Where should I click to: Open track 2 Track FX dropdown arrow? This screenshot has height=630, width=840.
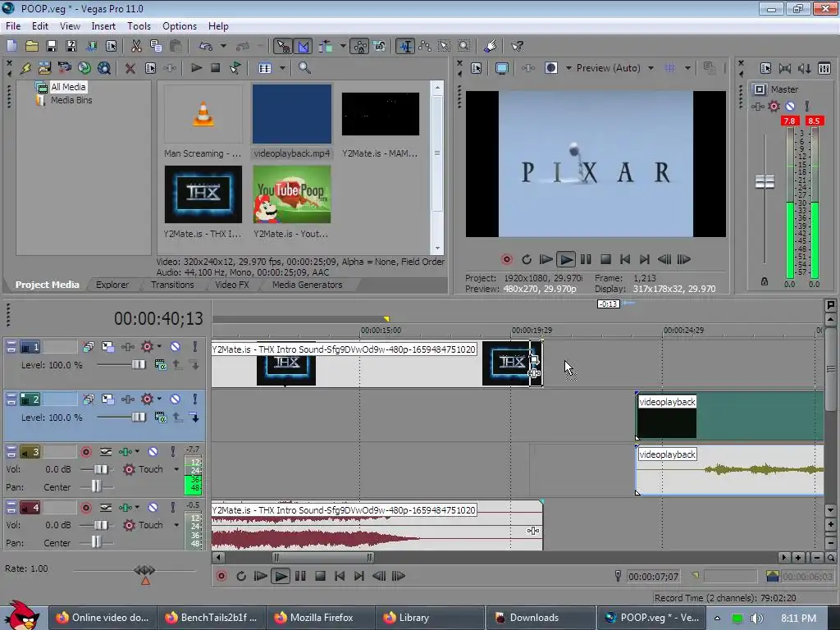160,399
